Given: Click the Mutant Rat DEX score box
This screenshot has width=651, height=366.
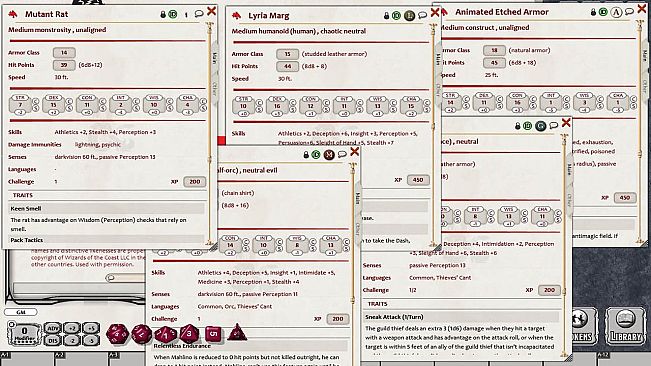Looking at the screenshot, I should 54,105.
